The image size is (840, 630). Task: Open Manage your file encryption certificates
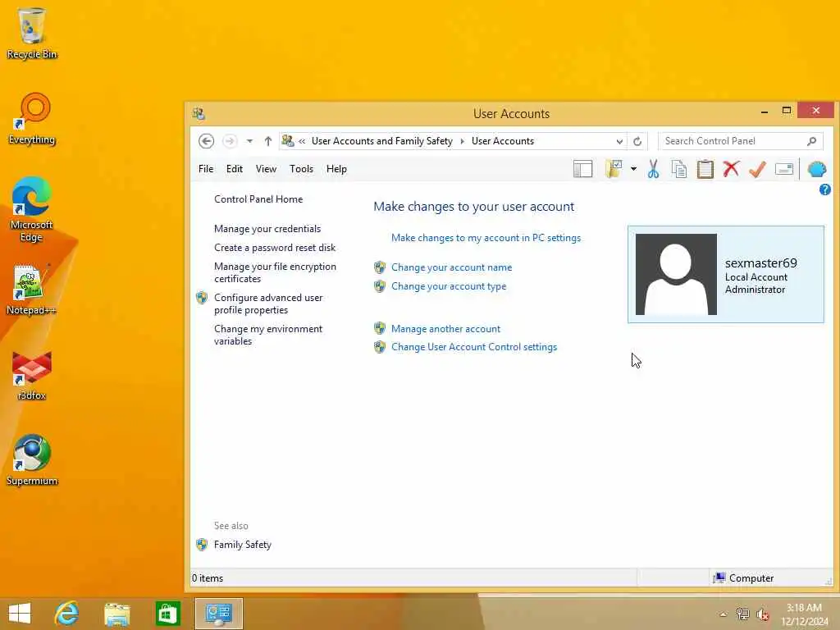point(275,272)
